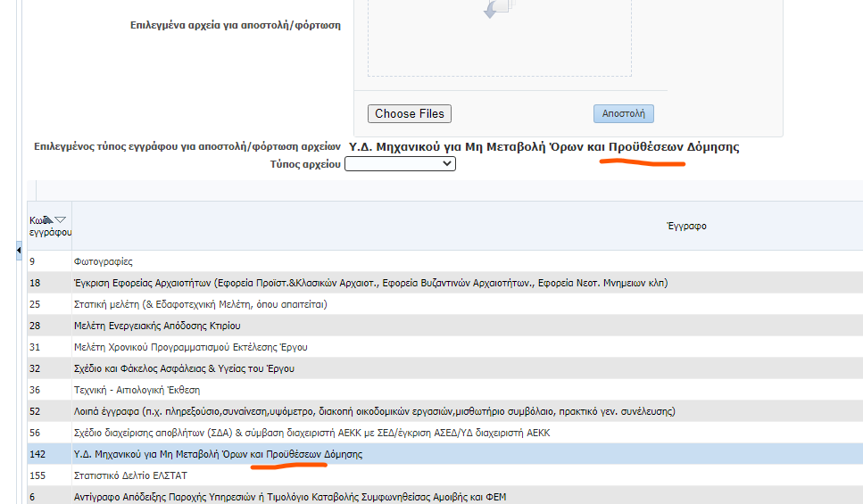The image size is (863, 504).
Task: Collapse the left side panel arrow
Action: (x=19, y=252)
